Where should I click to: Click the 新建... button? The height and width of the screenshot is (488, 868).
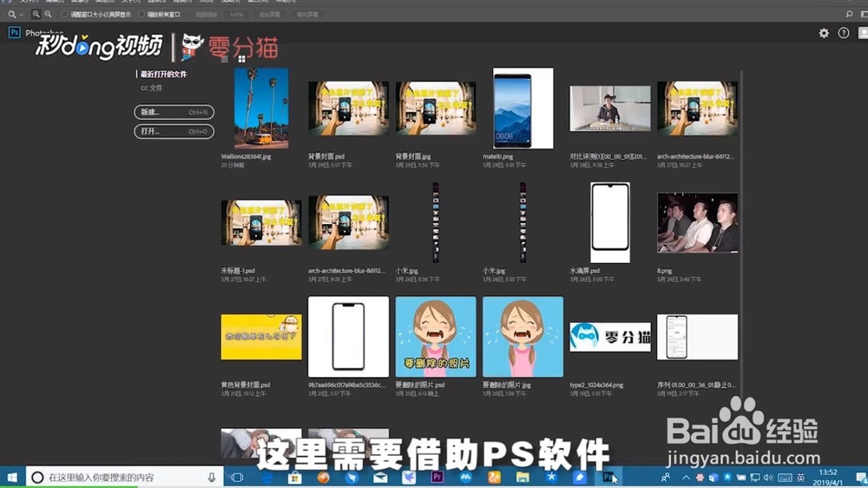(x=174, y=112)
